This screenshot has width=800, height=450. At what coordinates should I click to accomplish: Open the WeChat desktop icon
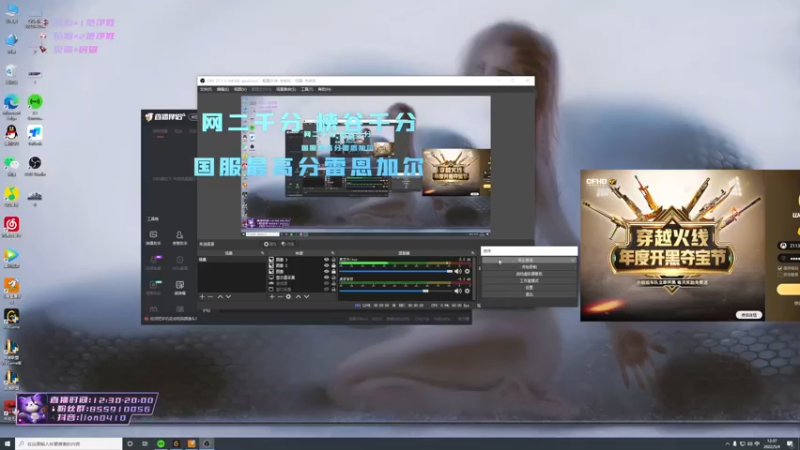(x=11, y=166)
